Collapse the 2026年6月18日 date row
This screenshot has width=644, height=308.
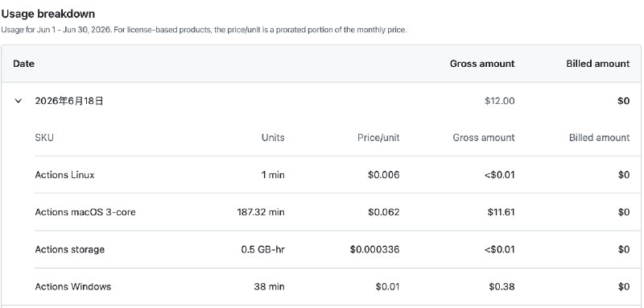[18, 101]
